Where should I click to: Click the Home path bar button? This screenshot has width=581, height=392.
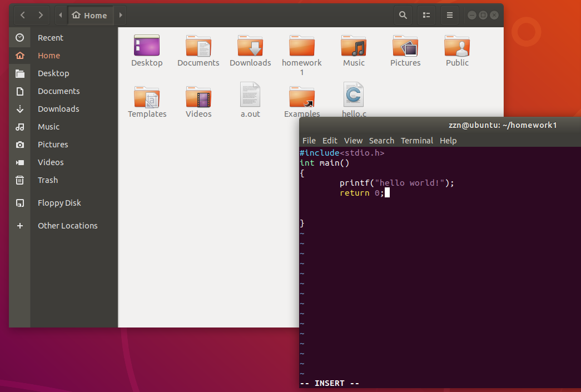90,15
